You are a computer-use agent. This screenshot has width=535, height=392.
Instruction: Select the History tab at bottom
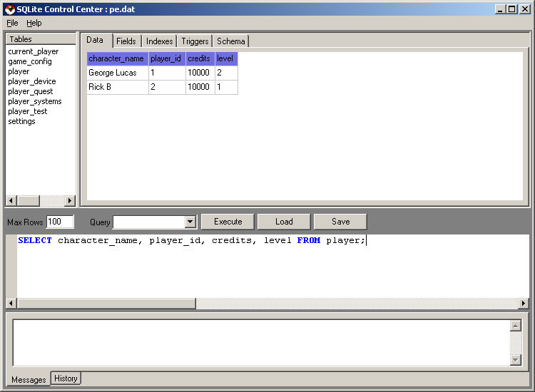coord(66,378)
